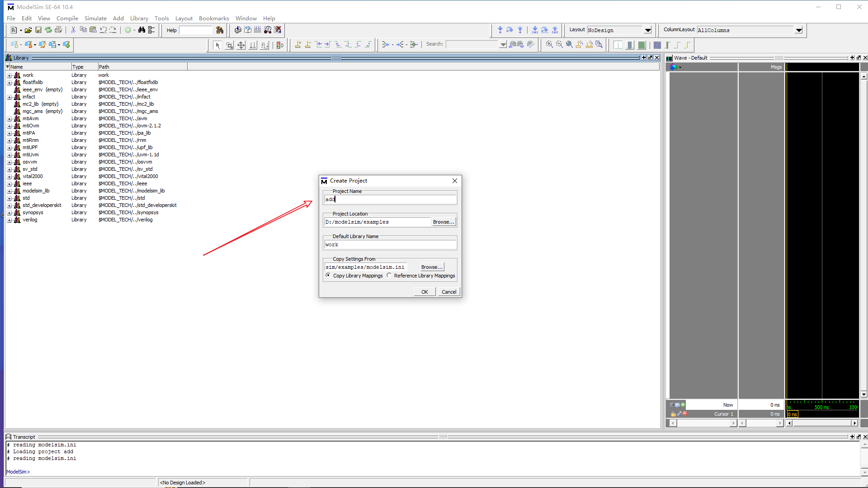868x488 pixels.
Task: Click the Save disk icon
Action: tap(38, 30)
